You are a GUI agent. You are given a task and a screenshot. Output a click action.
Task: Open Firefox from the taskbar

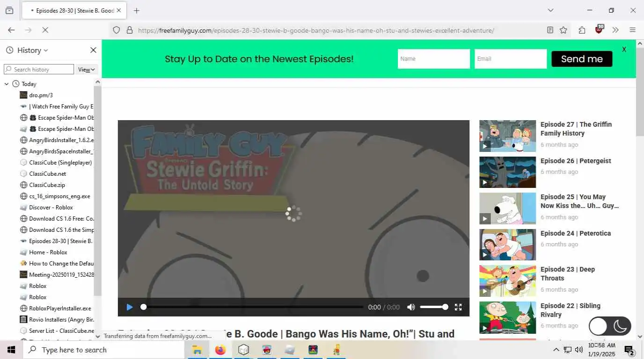coord(220,350)
